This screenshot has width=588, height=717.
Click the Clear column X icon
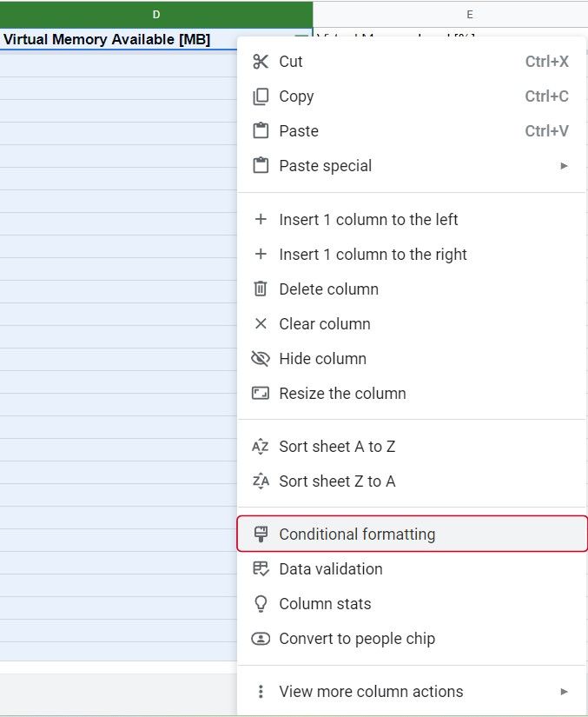(x=261, y=324)
